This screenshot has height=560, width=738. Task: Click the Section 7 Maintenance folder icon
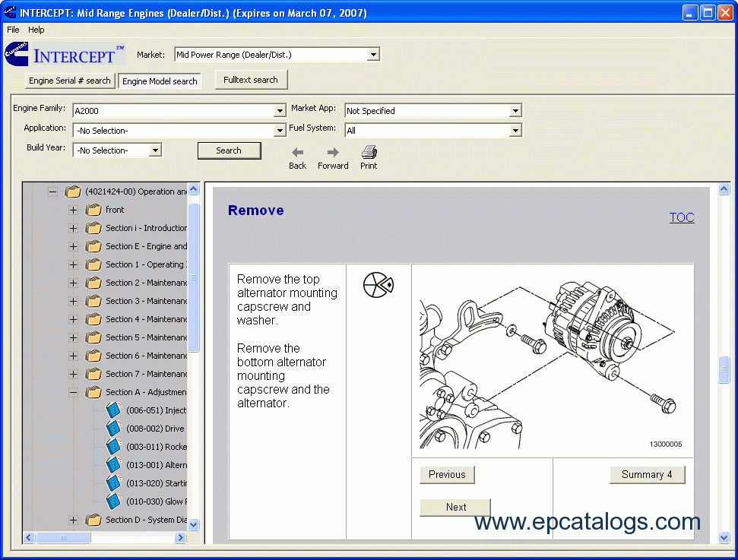tap(93, 374)
